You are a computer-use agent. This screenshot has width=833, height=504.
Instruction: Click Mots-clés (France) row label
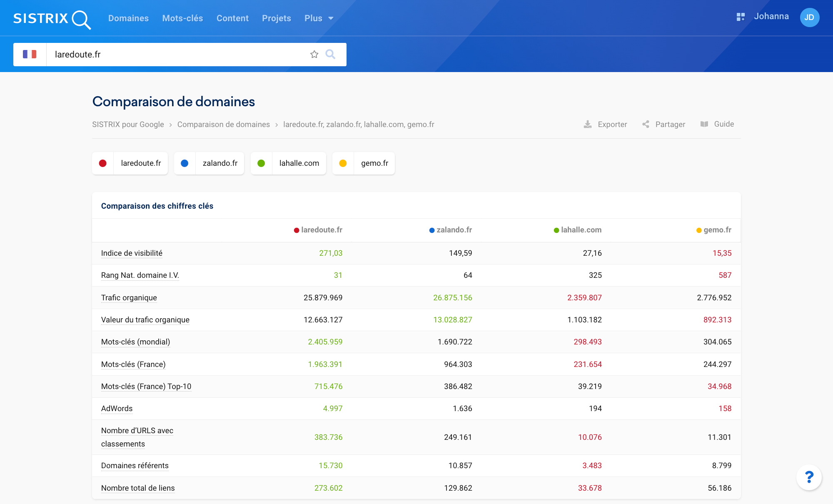133,364
